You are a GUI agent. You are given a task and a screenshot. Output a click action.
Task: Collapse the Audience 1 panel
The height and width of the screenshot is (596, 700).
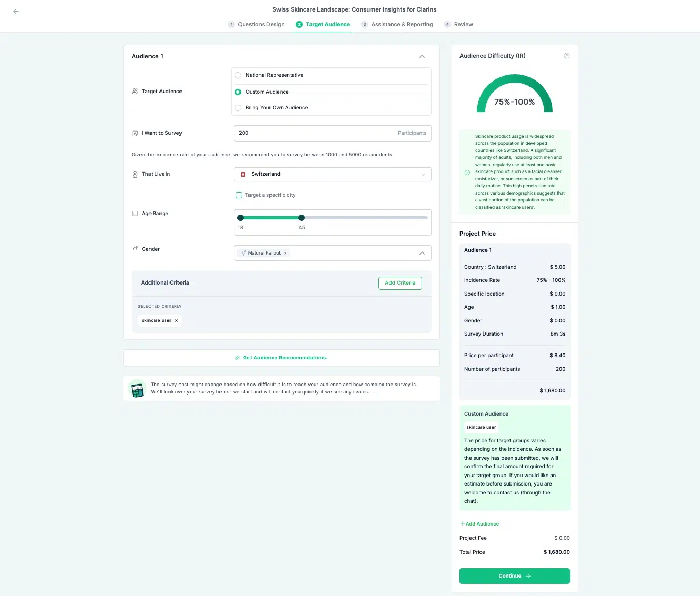point(422,56)
